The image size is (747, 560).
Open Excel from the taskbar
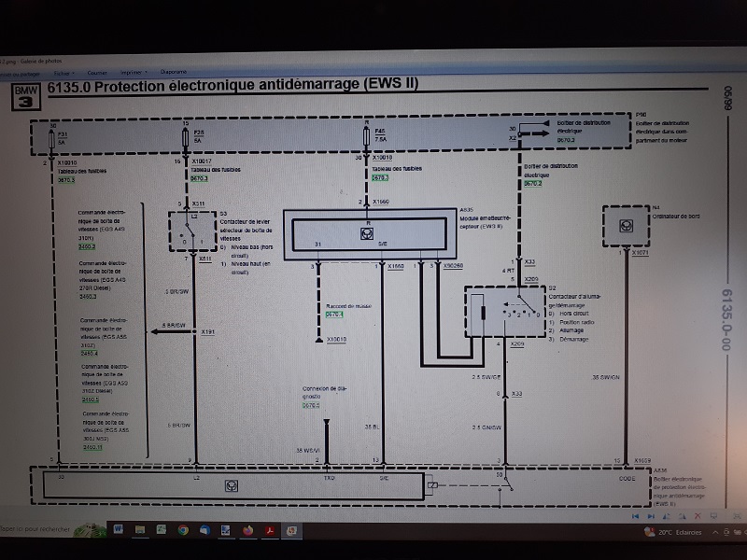[162, 529]
